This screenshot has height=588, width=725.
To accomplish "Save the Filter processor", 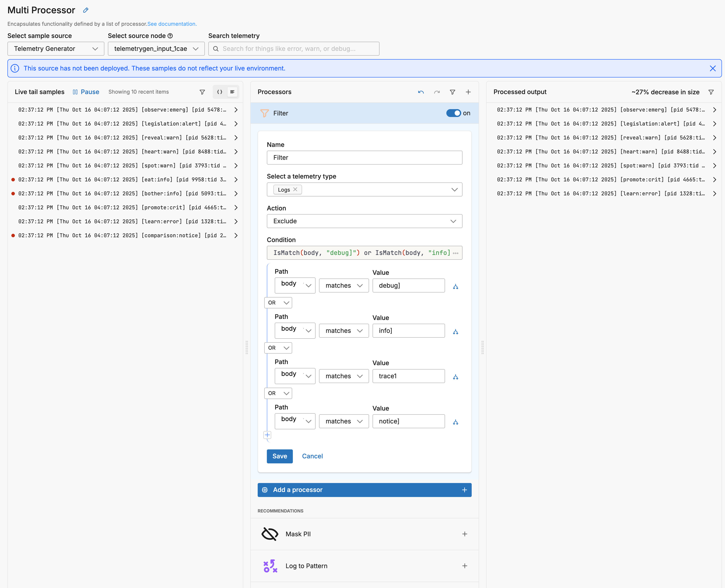I will tap(280, 456).
